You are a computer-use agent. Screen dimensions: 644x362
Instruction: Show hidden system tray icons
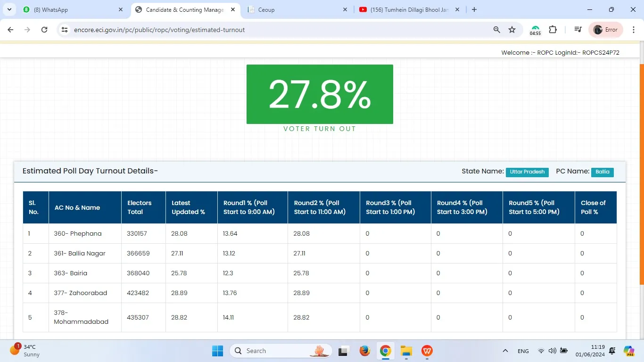click(505, 351)
